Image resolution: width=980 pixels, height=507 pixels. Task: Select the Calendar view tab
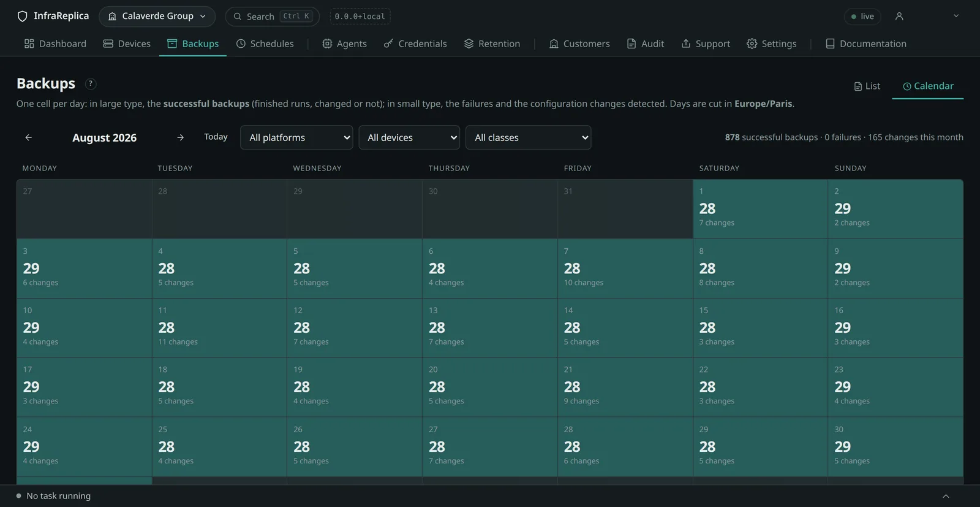point(928,86)
